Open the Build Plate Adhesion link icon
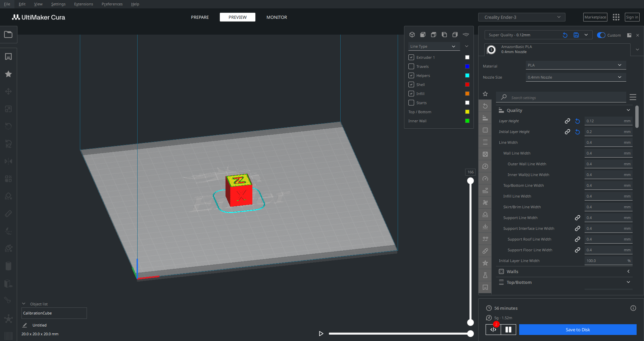644x341 pixels. coord(485,251)
